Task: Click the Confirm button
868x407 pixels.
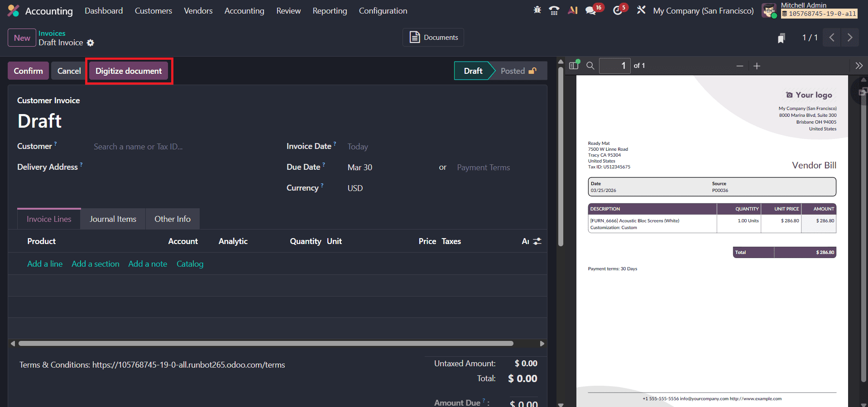Action: (x=28, y=71)
